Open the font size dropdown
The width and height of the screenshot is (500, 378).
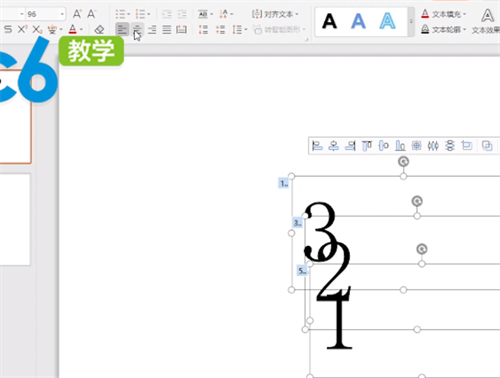pos(62,14)
